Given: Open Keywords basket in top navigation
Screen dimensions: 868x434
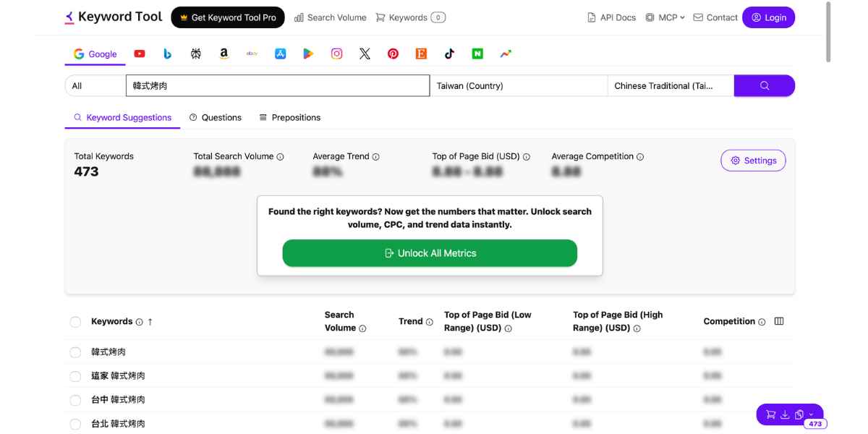Looking at the screenshot, I should point(411,17).
